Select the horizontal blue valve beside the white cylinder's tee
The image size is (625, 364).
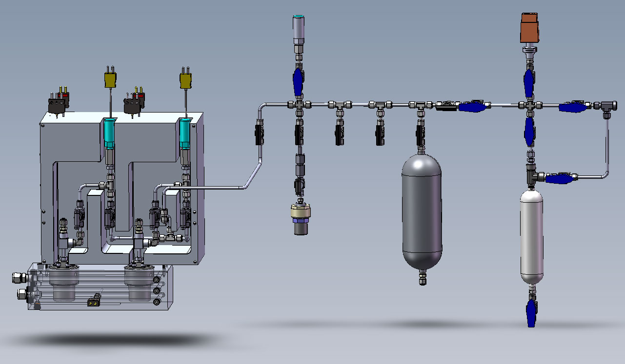559,179
